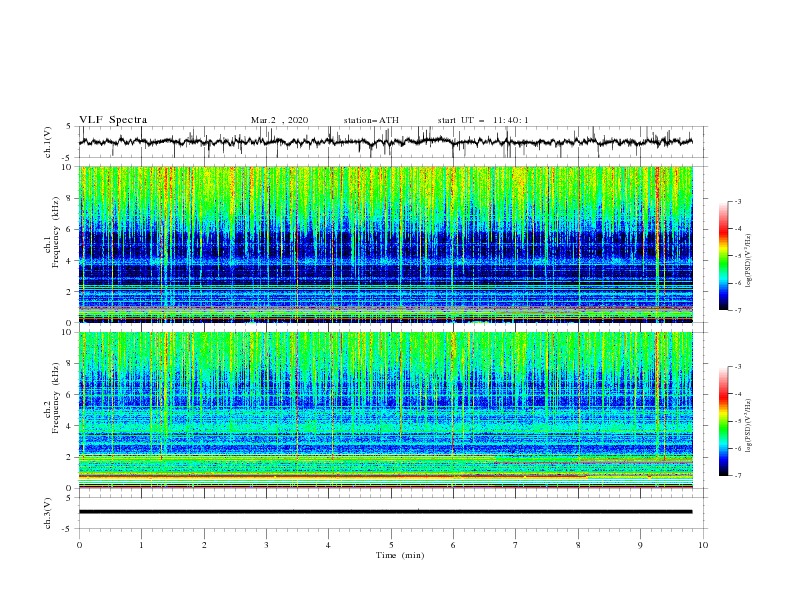The height and width of the screenshot is (612, 792).
Task: Click the "Time (min)" axis title
Action: tap(400, 555)
